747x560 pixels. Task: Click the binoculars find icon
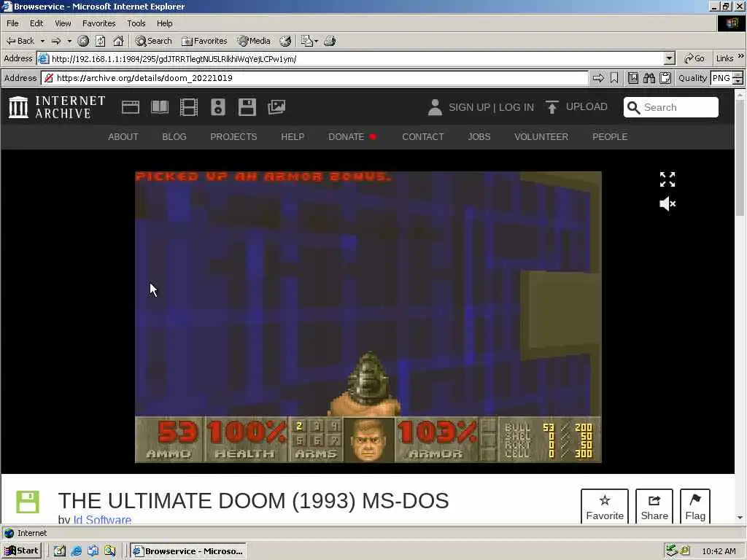click(x=649, y=78)
